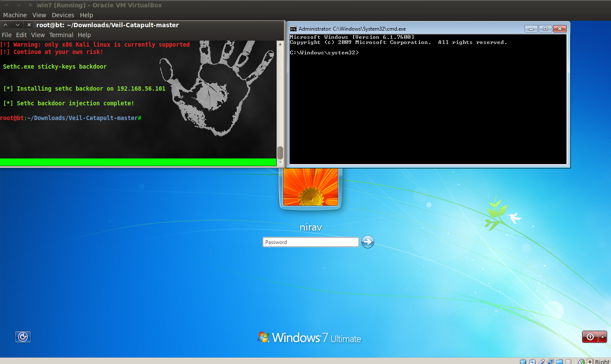Click the terminal title root@bt Veil-Catapult-master
The height and width of the screenshot is (364, 611).
[108, 25]
